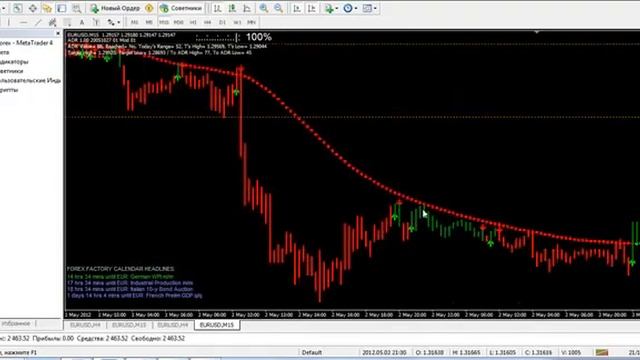Switch to the inactive EURUSD,M15 chart tab
640x360 pixels.
click(129, 325)
